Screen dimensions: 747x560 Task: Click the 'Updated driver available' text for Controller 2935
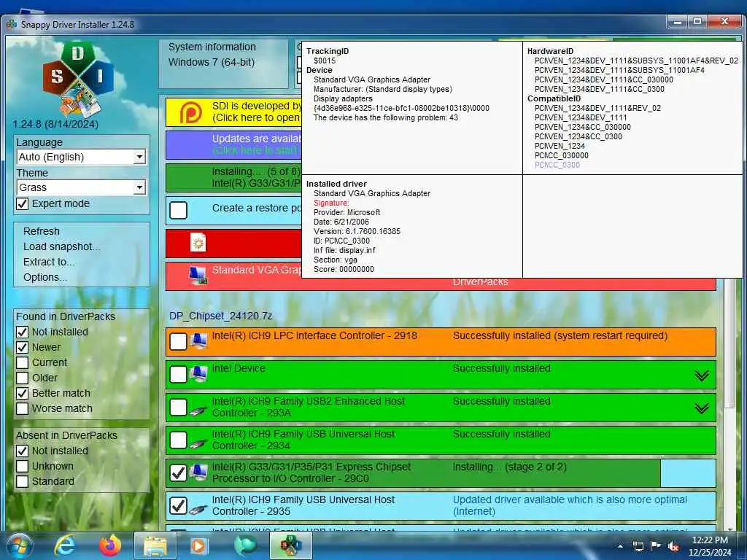coord(570,506)
